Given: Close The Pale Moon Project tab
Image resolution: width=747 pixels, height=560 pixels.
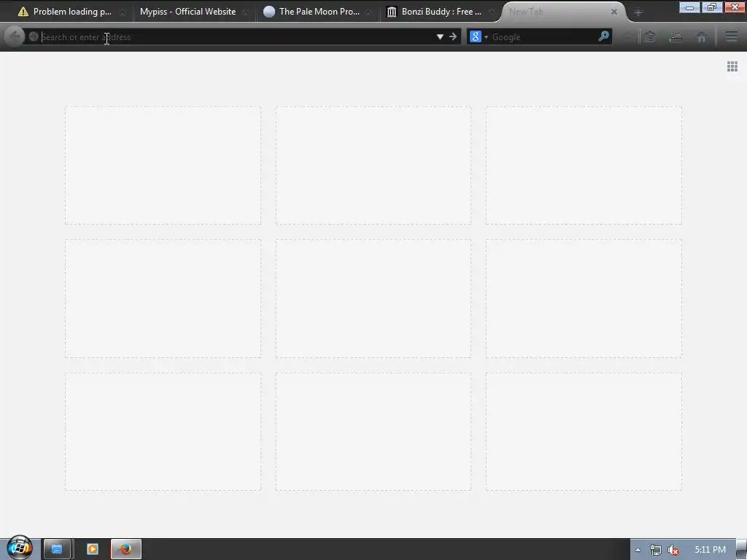Looking at the screenshot, I should (x=368, y=12).
